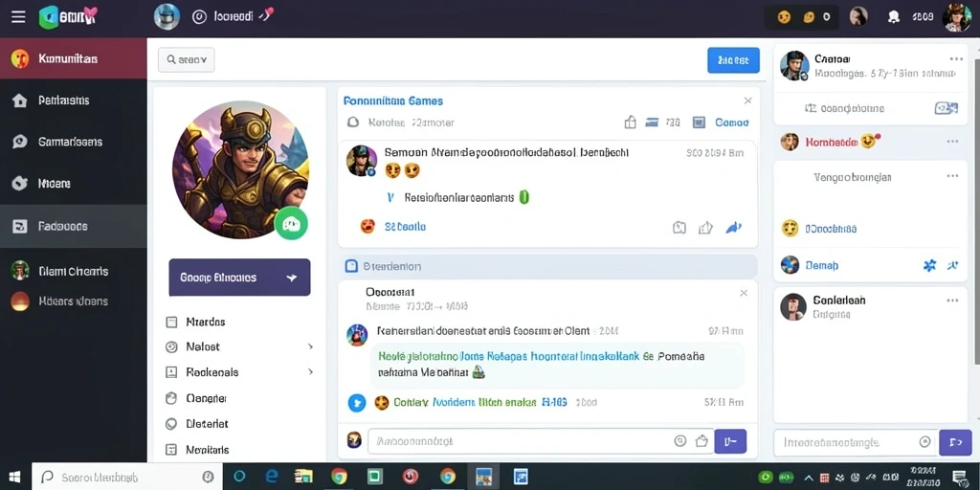Open Gamardeeans in the sidebar

pyautogui.click(x=73, y=142)
